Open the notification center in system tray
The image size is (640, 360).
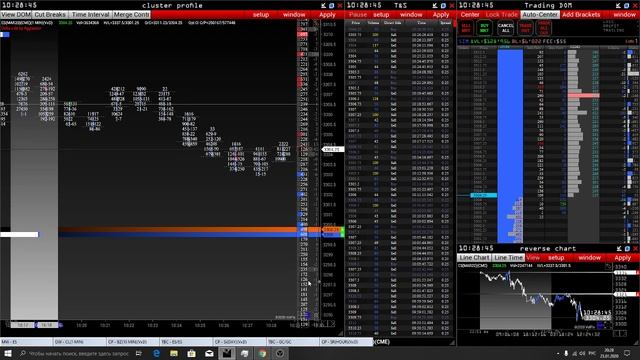coord(627,353)
